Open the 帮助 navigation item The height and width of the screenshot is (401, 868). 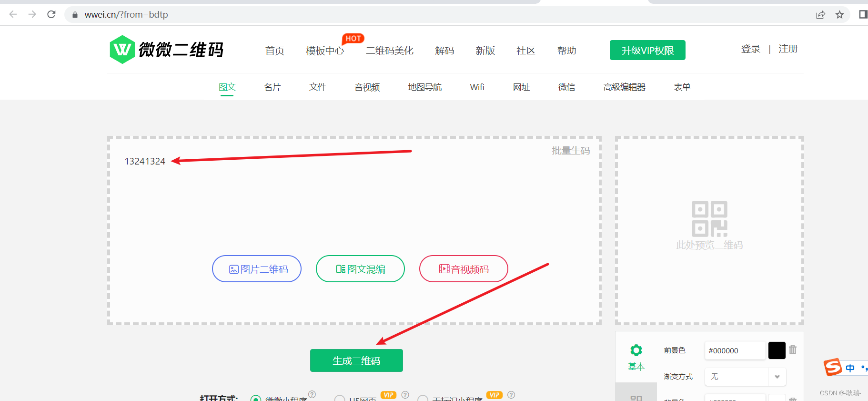[567, 51]
